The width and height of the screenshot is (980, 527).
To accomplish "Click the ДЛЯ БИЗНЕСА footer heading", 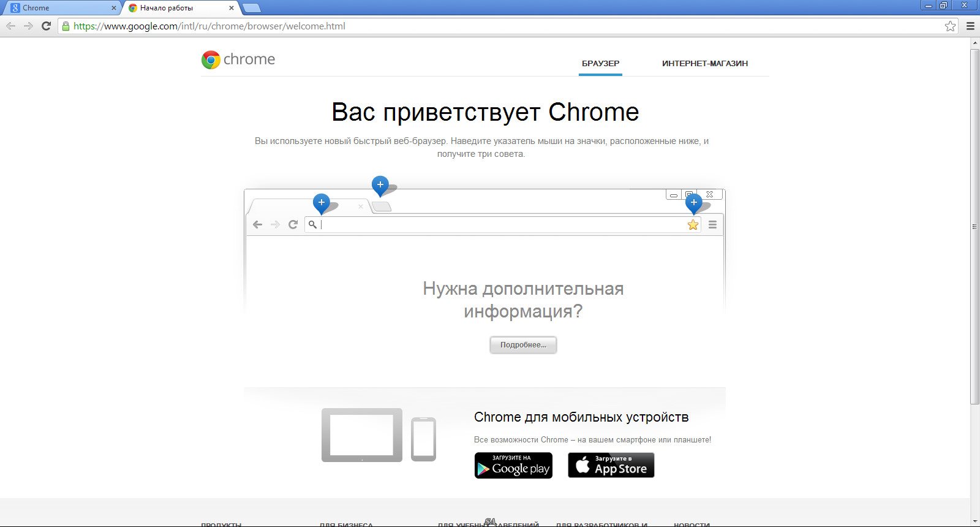I will coord(346,525).
